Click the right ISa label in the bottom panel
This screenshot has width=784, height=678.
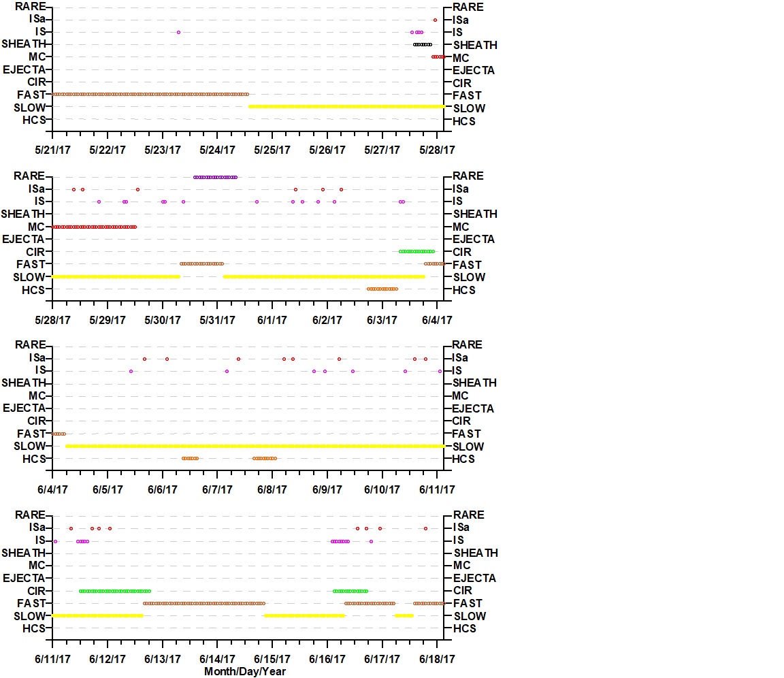[x=461, y=528]
